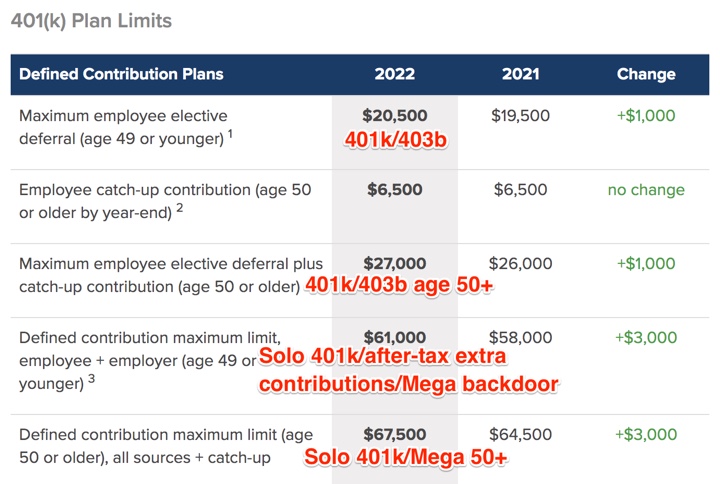Screen dimensions: 720x484
Task: Click the red "Solo 401k/Mega 50+" label
Action: click(x=406, y=458)
